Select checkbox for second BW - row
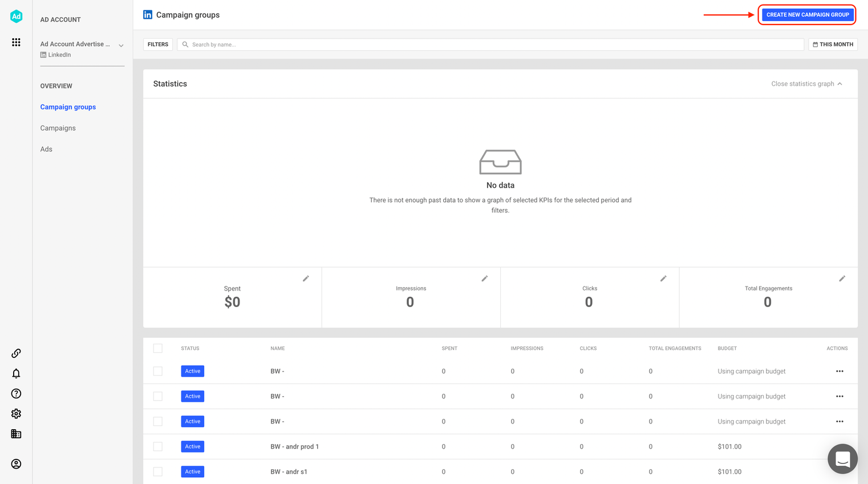 click(158, 396)
